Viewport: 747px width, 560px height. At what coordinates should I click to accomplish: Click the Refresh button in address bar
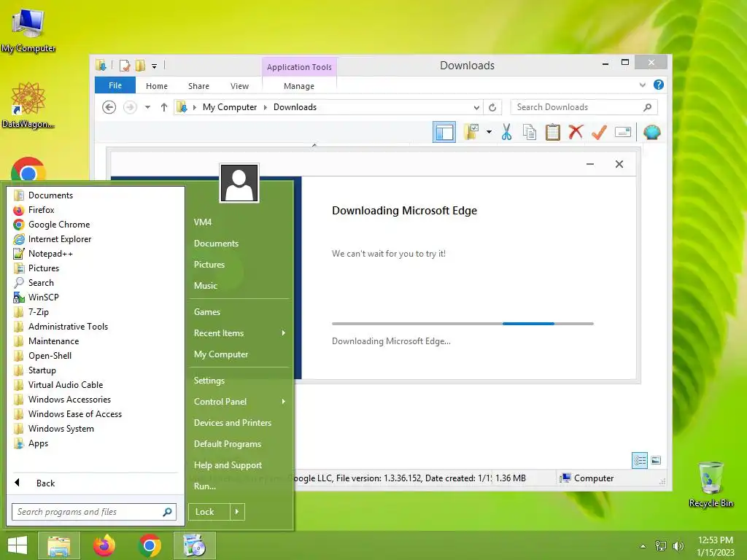[x=492, y=107]
